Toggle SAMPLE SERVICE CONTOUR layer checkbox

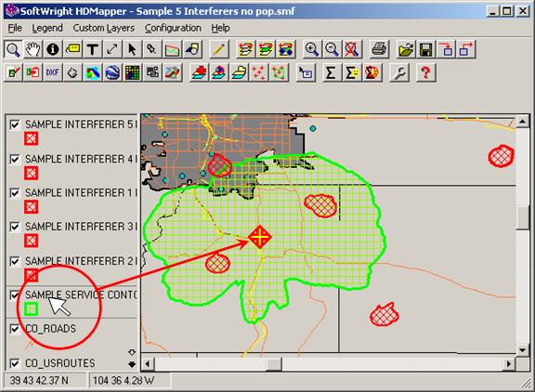tap(15, 294)
